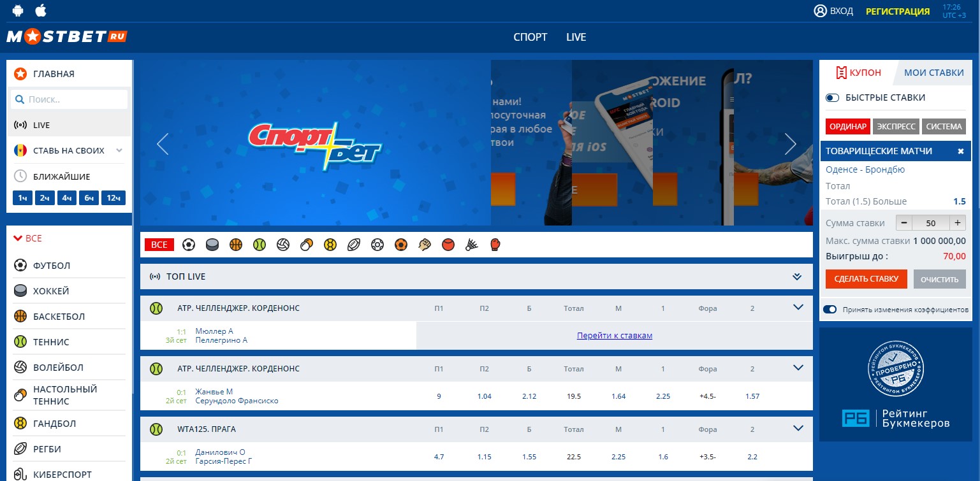Decrease the bet amount with minus

click(905, 223)
